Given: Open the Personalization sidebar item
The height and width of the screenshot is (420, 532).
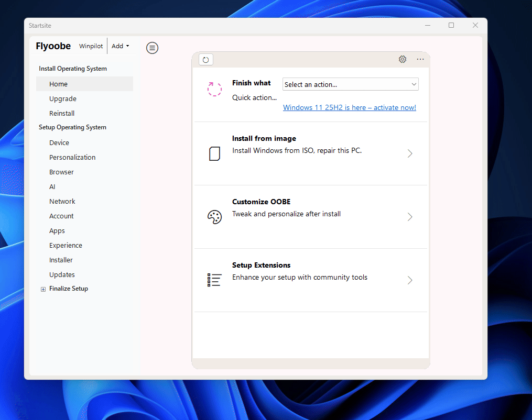Looking at the screenshot, I should [x=72, y=157].
